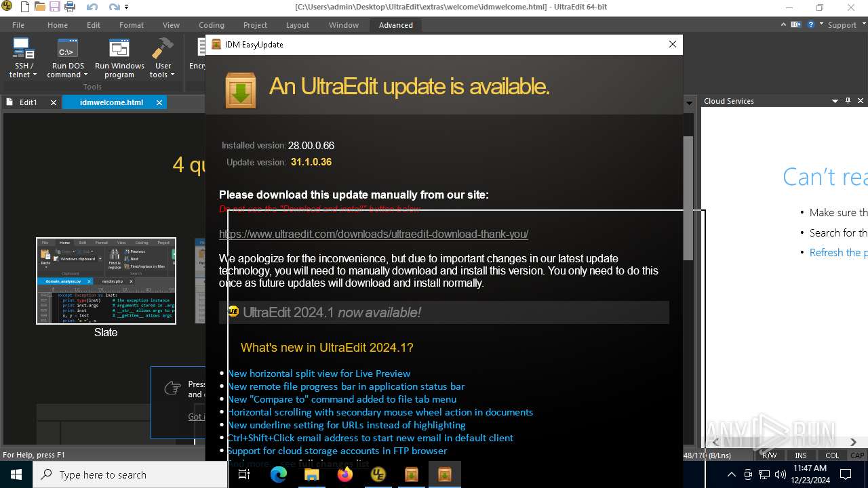Click the SSH / telnet tool icon
The height and width of the screenshot is (488, 868).
pyautogui.click(x=23, y=49)
